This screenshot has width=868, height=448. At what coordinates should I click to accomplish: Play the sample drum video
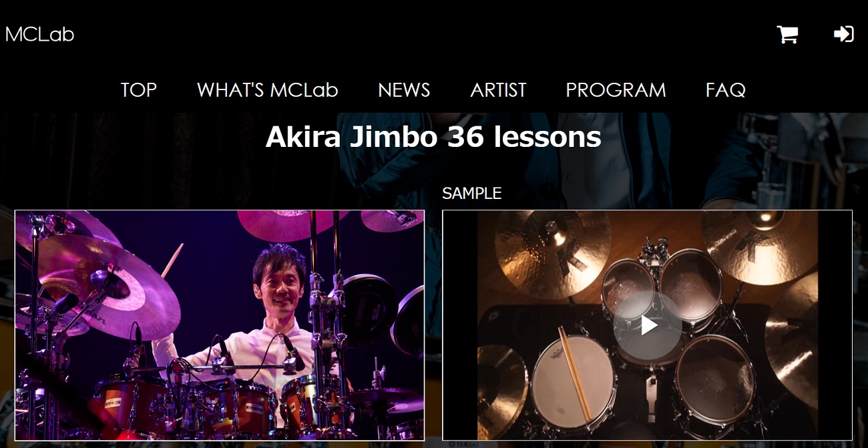tap(648, 325)
